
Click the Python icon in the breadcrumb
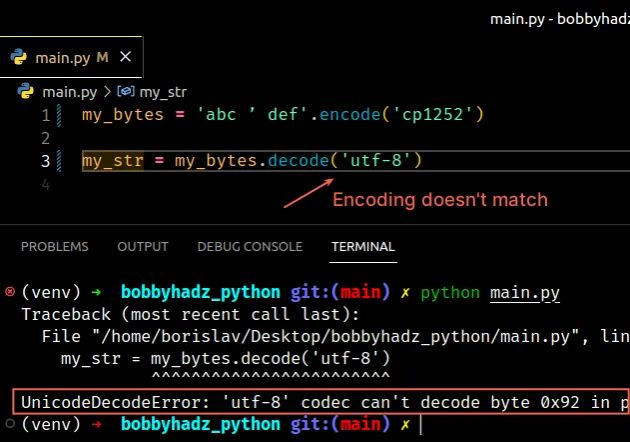[25, 91]
